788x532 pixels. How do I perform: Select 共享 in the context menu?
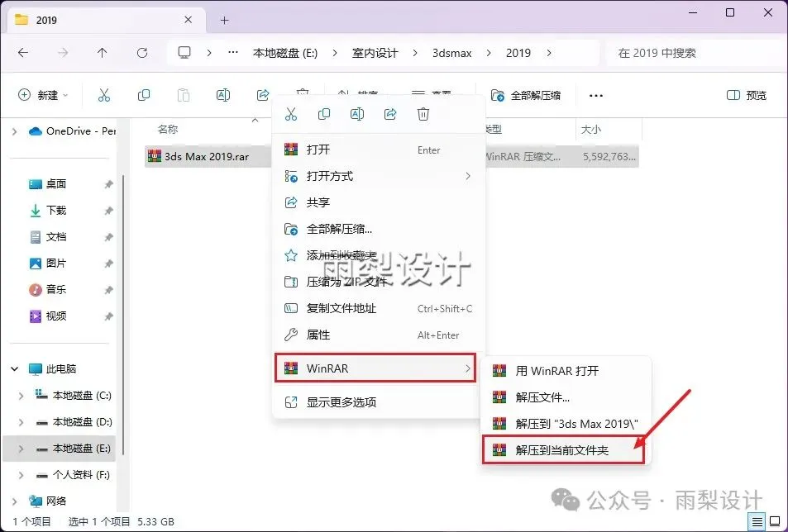pyautogui.click(x=379, y=202)
